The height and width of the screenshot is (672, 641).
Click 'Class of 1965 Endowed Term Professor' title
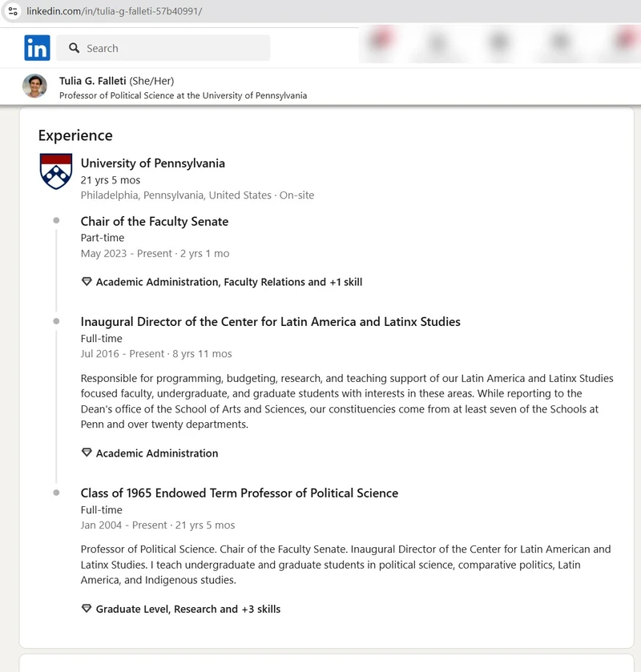point(240,493)
